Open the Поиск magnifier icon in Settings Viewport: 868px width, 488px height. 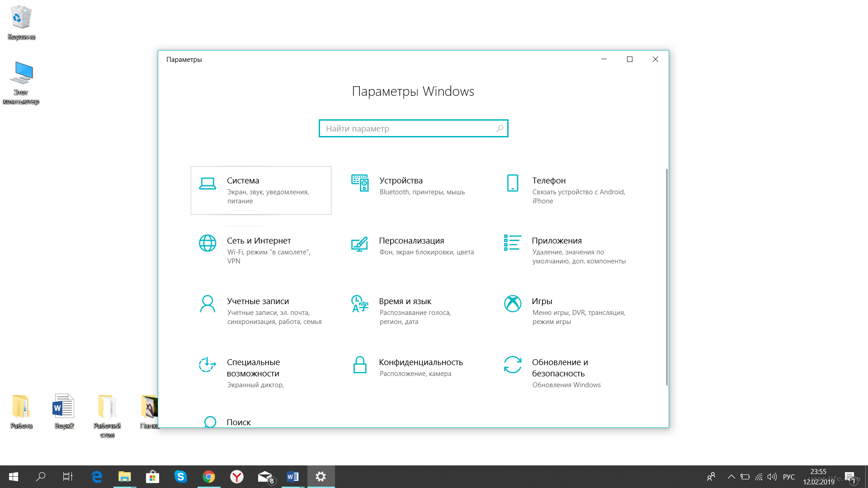[x=210, y=422]
